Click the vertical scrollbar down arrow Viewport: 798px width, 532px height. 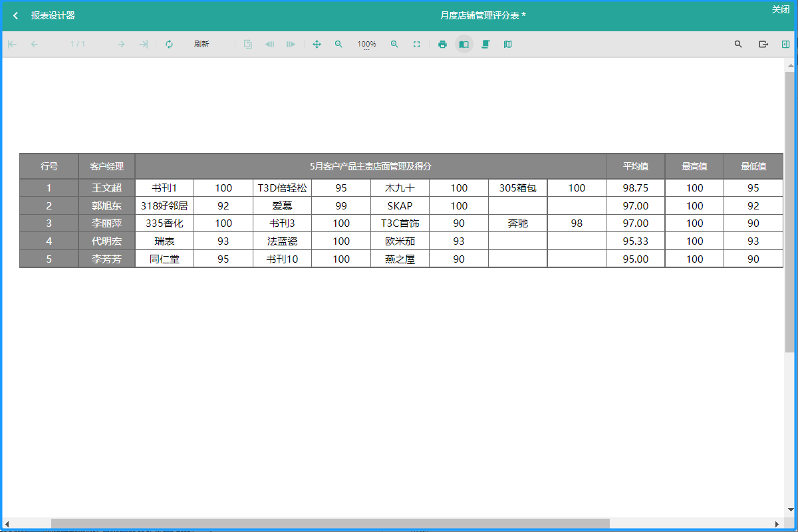[790, 510]
